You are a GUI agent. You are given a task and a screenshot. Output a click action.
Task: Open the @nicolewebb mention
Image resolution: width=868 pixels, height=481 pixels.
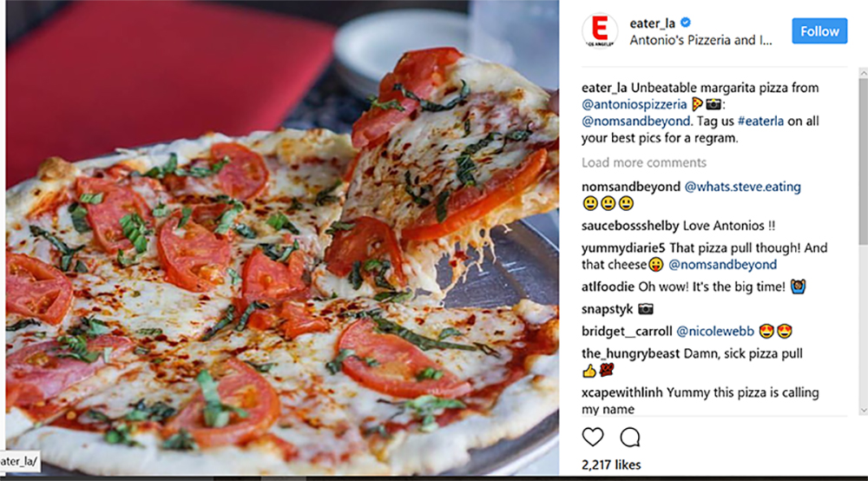[x=715, y=331]
